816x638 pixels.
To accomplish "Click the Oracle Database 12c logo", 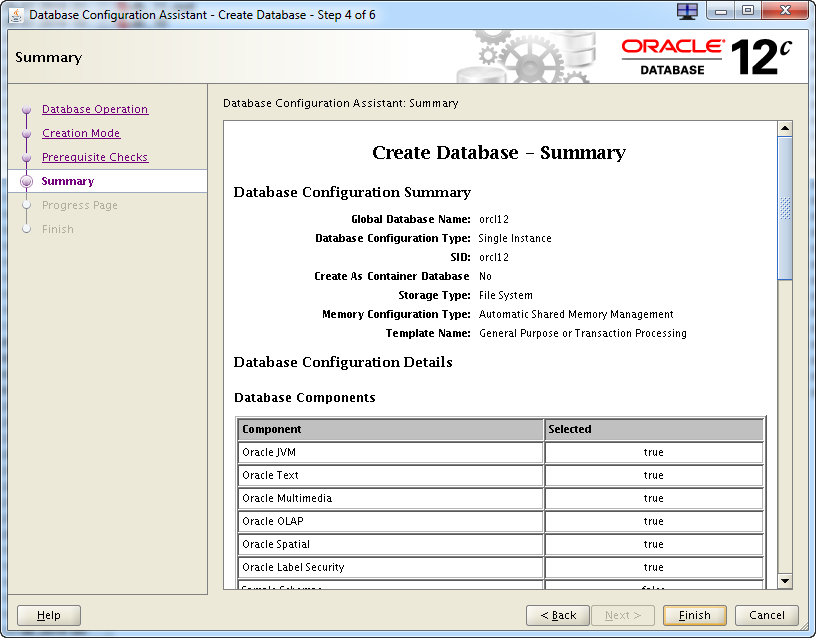I will [x=707, y=57].
